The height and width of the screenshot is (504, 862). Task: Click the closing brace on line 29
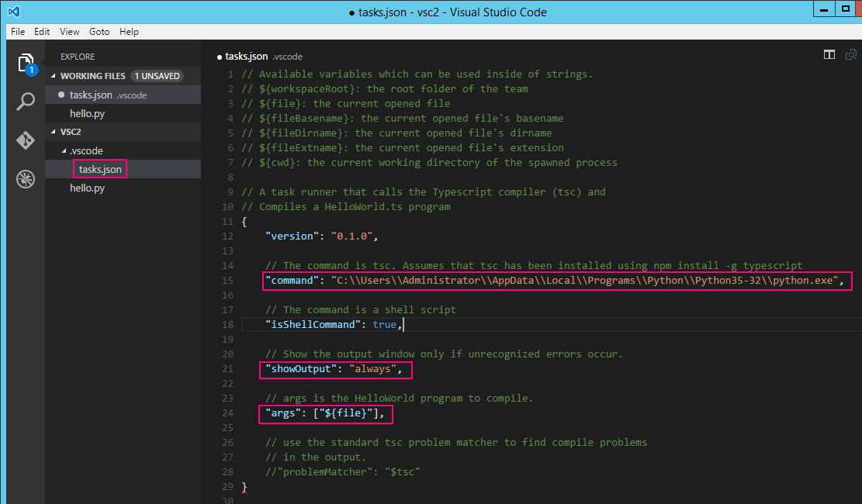click(x=244, y=486)
